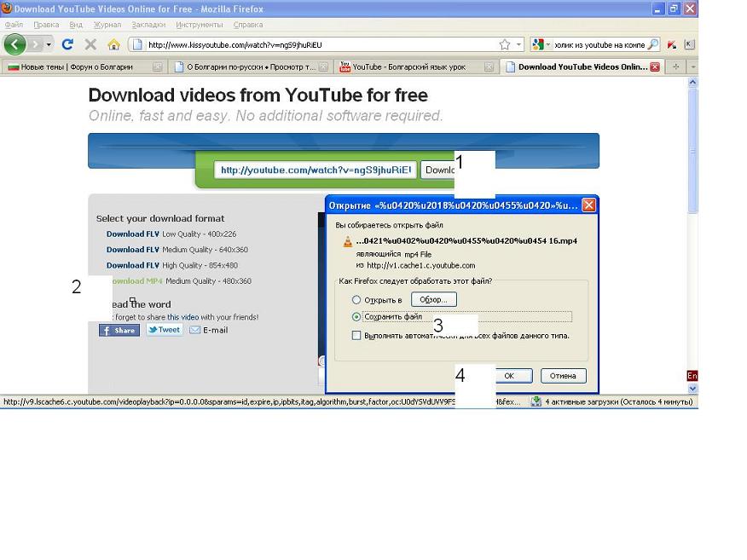Click 'Download videos from YouTube for free' heading
The image size is (747, 560).
(x=258, y=95)
